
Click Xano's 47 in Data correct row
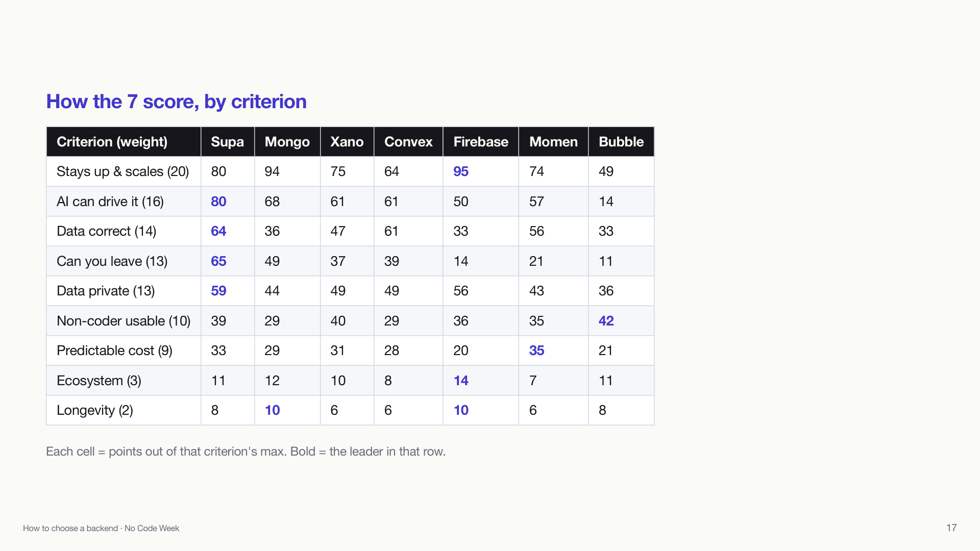[x=338, y=231]
